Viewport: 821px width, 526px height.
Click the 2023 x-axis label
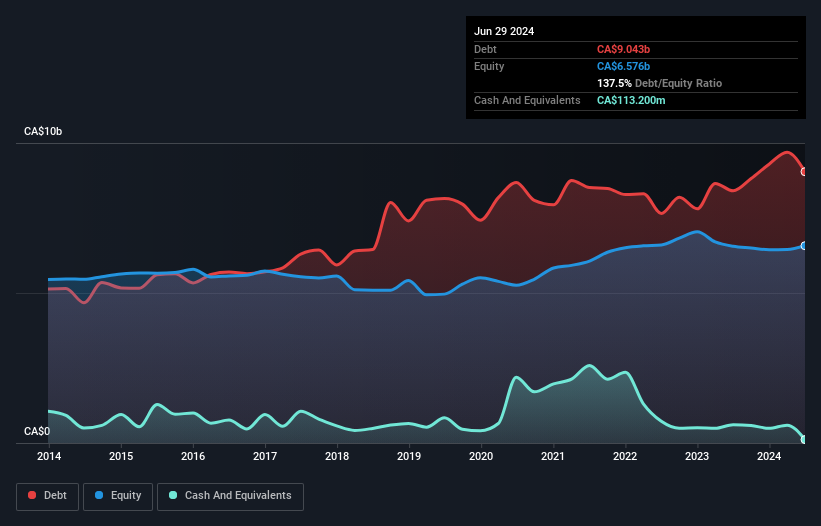pos(697,456)
